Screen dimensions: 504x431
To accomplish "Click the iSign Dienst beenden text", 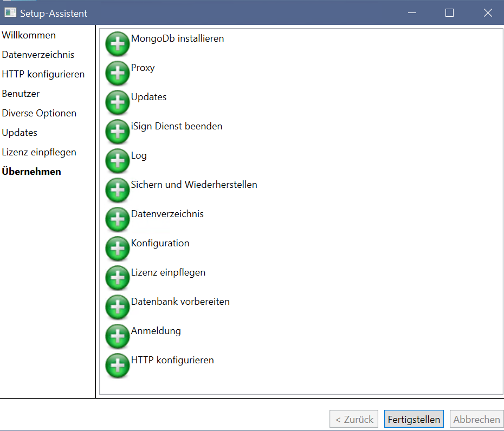I will click(177, 127).
